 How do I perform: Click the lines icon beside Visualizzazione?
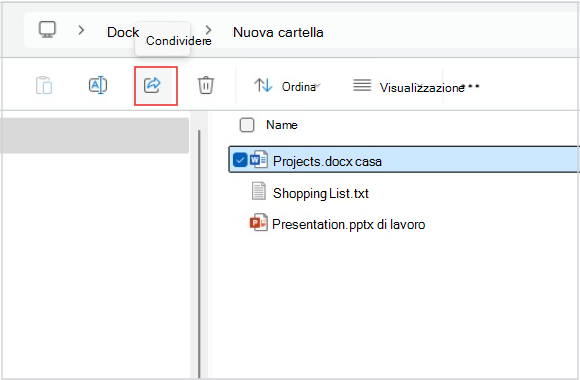click(362, 85)
